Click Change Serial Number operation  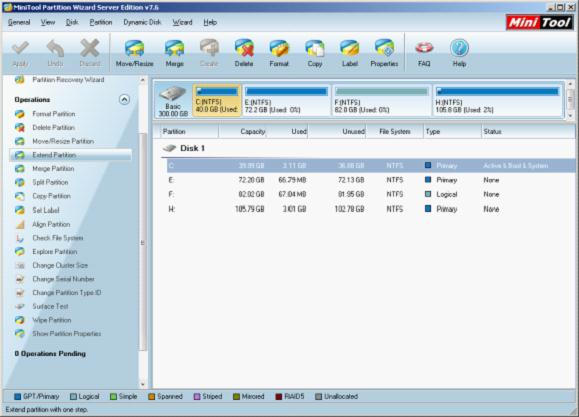(64, 279)
